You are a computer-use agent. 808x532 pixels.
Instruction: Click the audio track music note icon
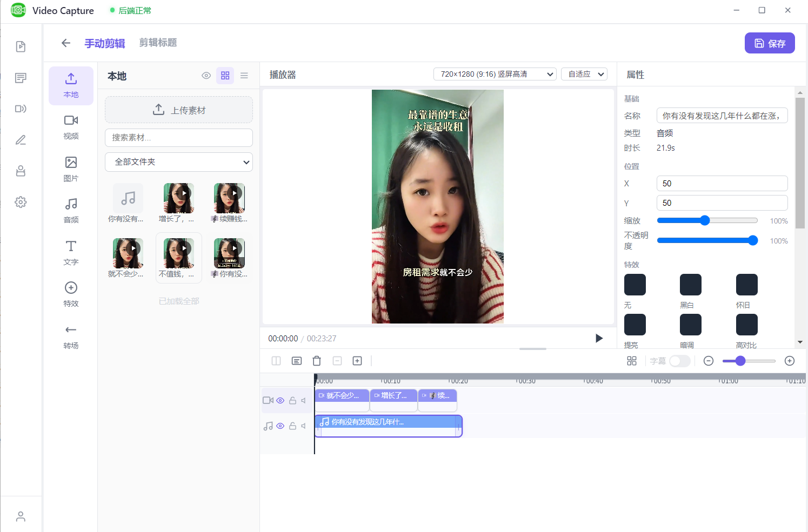click(268, 426)
